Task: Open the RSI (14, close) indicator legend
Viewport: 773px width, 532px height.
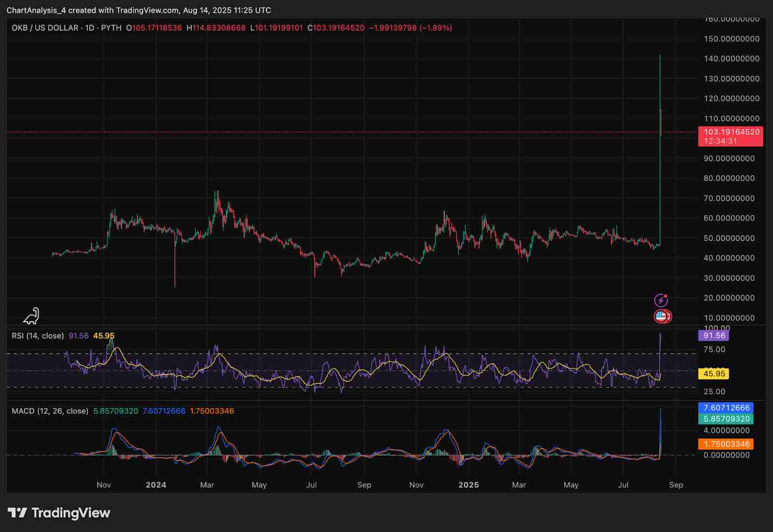Action: 38,336
